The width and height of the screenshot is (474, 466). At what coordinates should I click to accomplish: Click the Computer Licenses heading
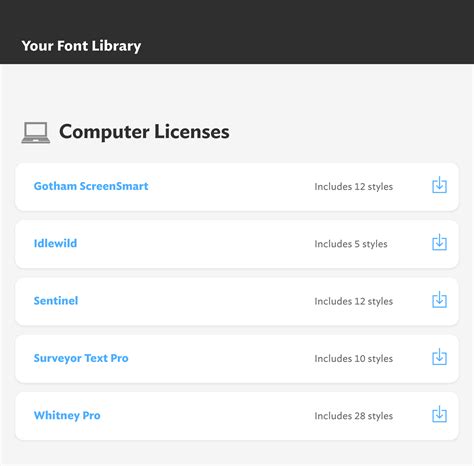point(144,132)
